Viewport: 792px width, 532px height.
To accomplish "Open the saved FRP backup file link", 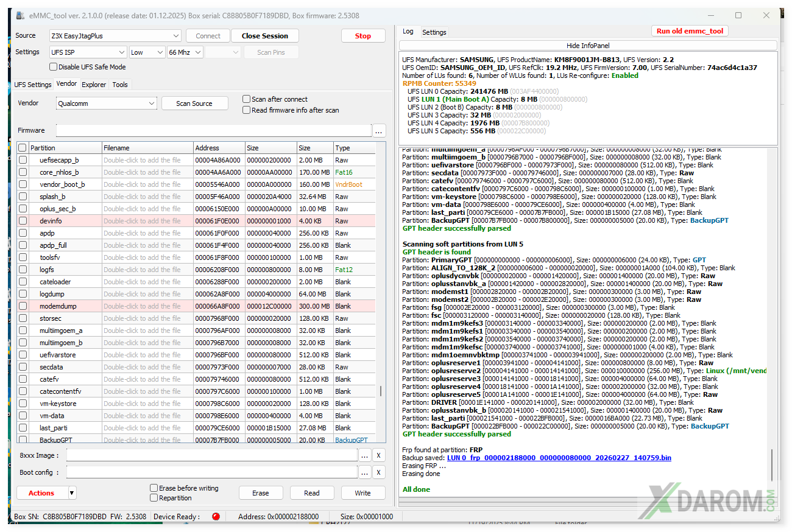I will click(559, 458).
